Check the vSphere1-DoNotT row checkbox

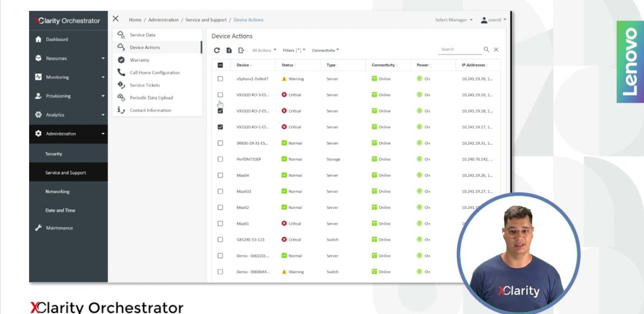[x=220, y=78]
